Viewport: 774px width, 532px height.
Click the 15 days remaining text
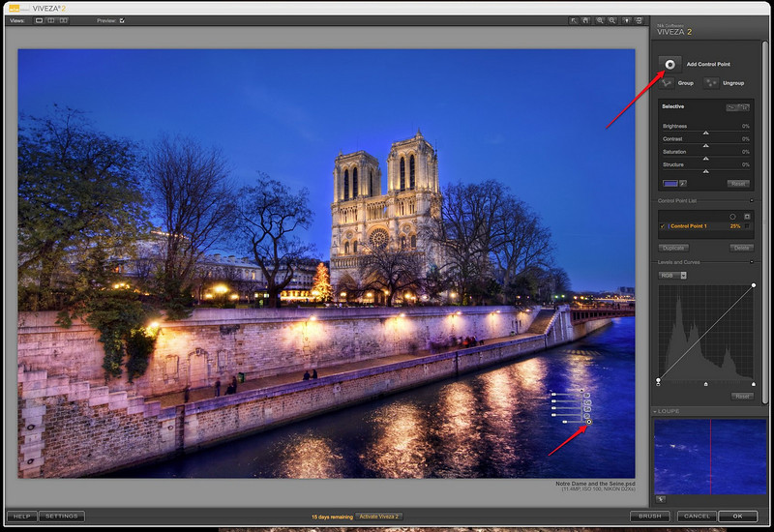[332, 517]
